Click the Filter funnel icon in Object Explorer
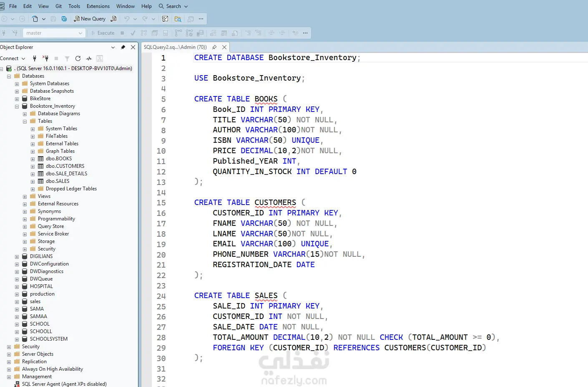Screen dimensions: 588x387 pyautogui.click(x=67, y=58)
